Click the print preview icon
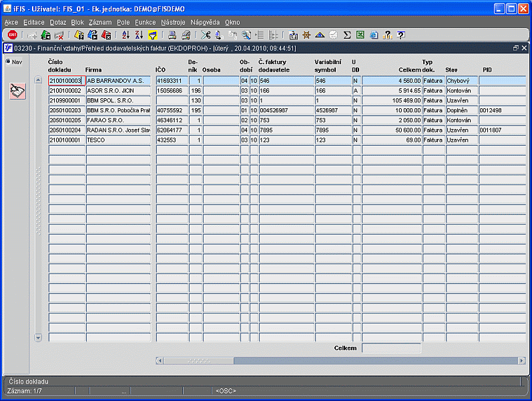Viewport: 532px width, 401px height. coord(186,35)
